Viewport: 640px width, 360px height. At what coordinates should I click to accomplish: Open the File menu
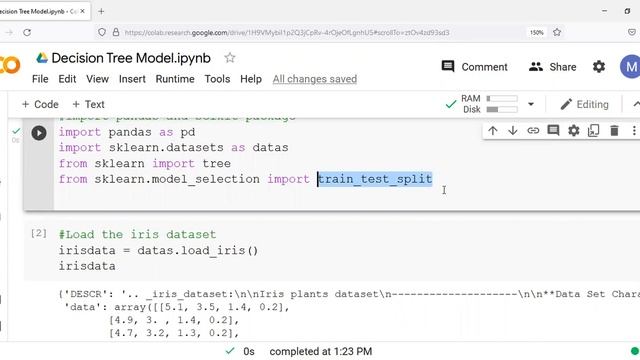click(40, 79)
